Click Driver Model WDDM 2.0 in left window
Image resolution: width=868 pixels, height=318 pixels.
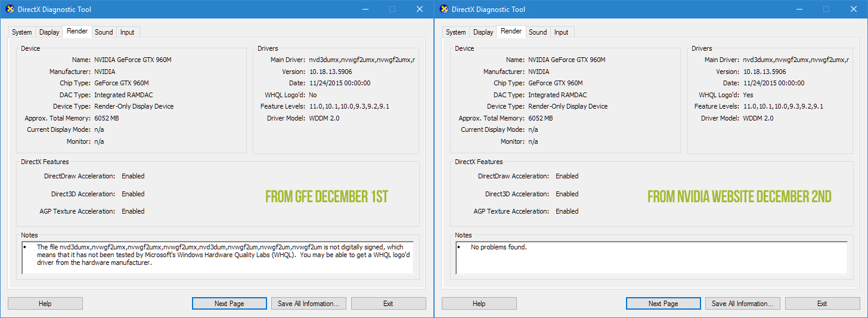coord(324,118)
